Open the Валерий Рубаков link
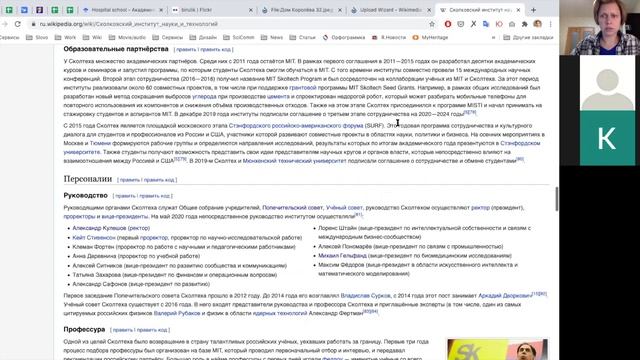 pyautogui.click(x=177, y=313)
